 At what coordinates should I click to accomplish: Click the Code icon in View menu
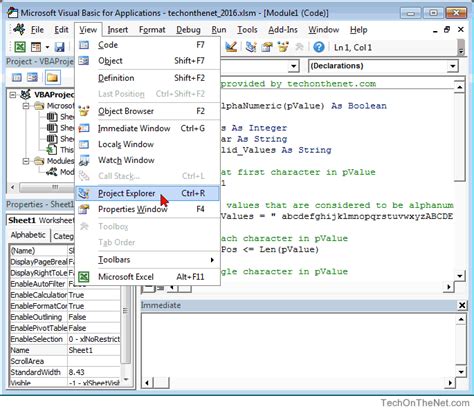pos(84,45)
